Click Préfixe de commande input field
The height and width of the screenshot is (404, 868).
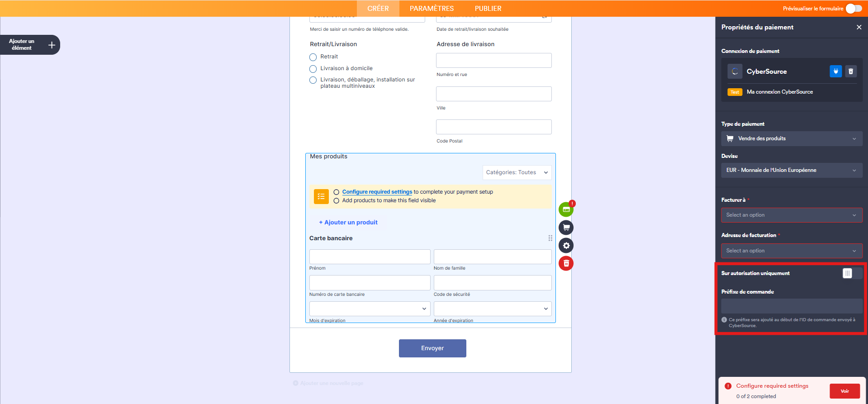[792, 306]
